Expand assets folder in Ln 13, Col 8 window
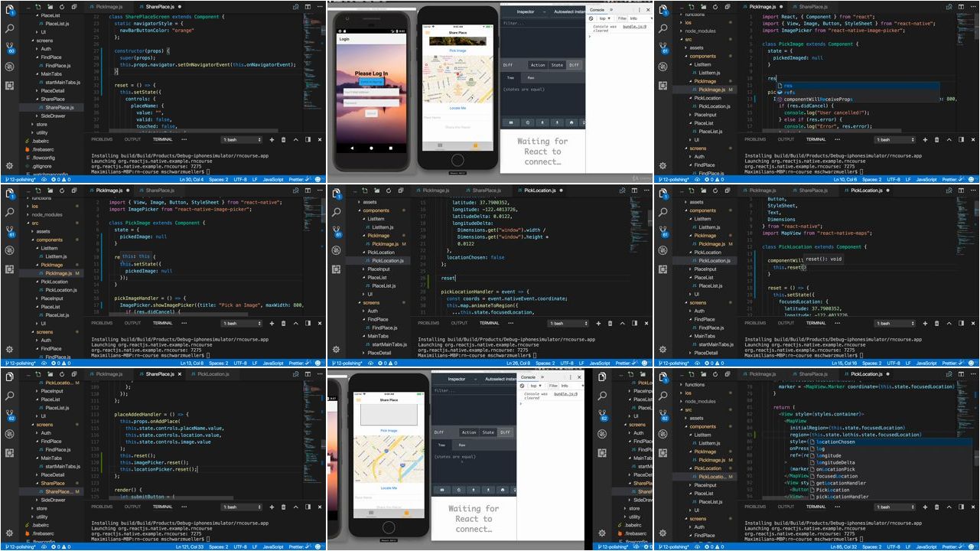The image size is (980, 551). 43,231
